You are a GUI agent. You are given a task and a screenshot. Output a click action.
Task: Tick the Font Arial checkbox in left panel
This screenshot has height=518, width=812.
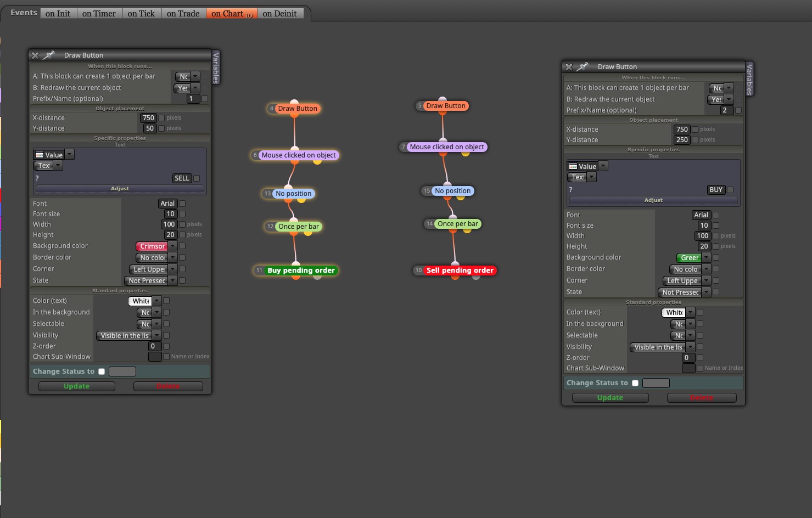[x=182, y=204]
